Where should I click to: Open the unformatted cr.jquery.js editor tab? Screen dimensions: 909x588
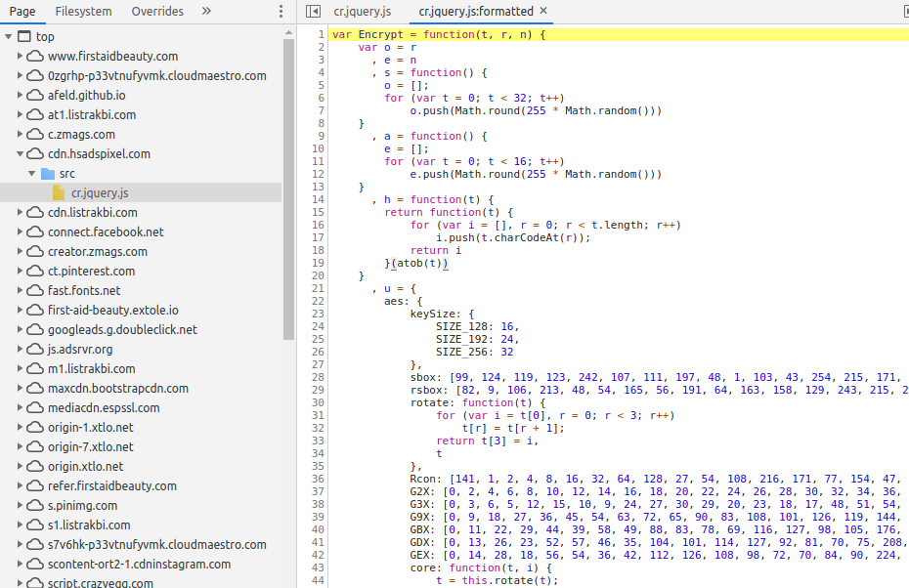(x=362, y=12)
